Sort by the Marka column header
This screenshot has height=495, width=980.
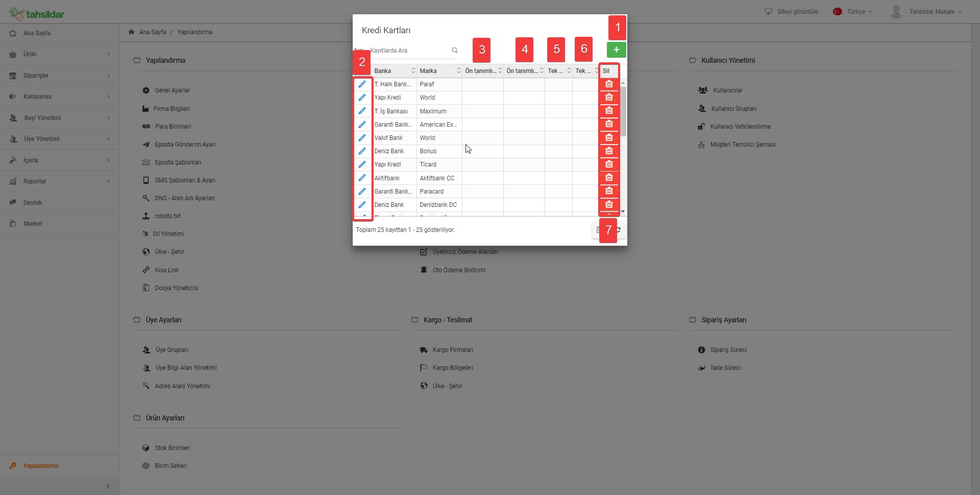point(439,71)
